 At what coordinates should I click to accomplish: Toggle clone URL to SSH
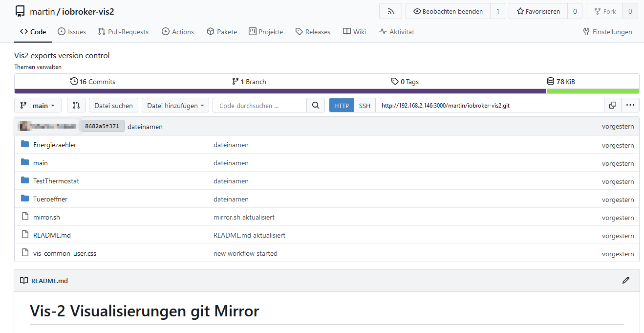365,106
